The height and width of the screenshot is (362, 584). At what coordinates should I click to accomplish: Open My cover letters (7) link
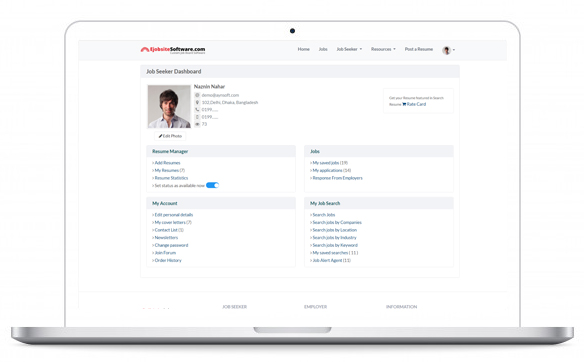[173, 222]
